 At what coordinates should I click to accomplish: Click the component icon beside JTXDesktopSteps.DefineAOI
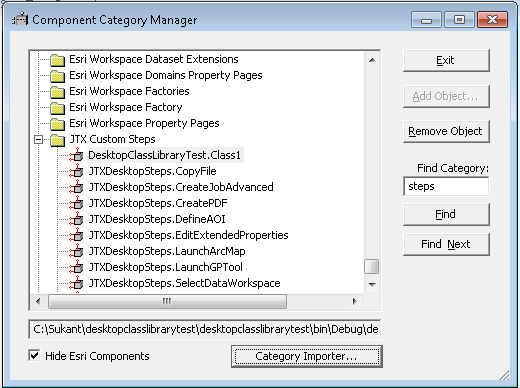(76, 219)
